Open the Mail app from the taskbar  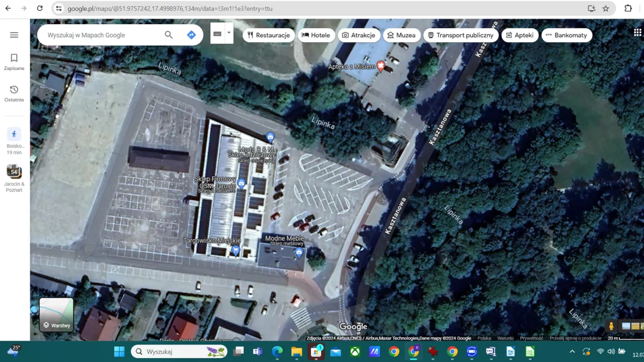pyautogui.click(x=335, y=352)
